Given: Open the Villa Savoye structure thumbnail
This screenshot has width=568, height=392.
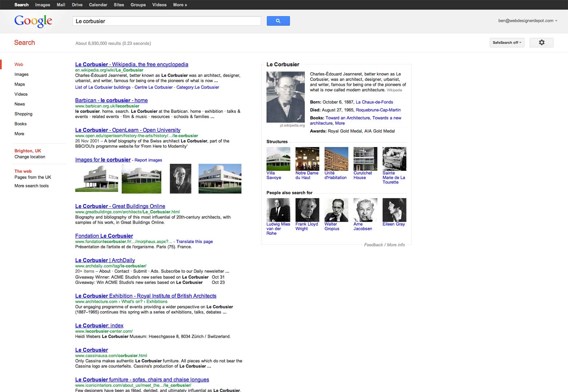Looking at the screenshot, I should [x=278, y=159].
